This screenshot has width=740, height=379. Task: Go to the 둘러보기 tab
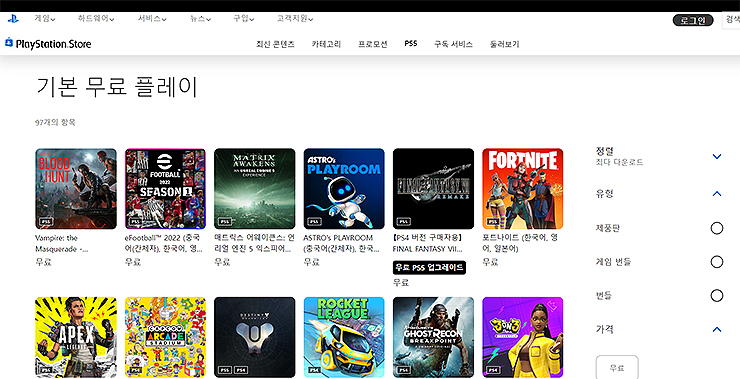[505, 44]
